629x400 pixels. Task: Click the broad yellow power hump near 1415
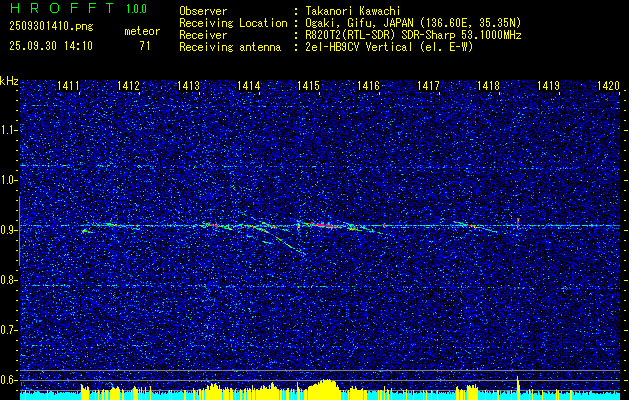pyautogui.click(x=323, y=388)
